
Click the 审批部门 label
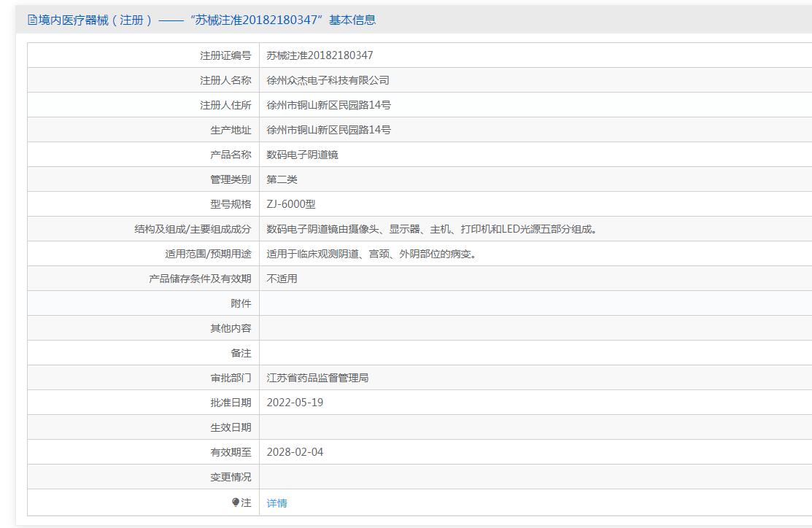(x=231, y=378)
